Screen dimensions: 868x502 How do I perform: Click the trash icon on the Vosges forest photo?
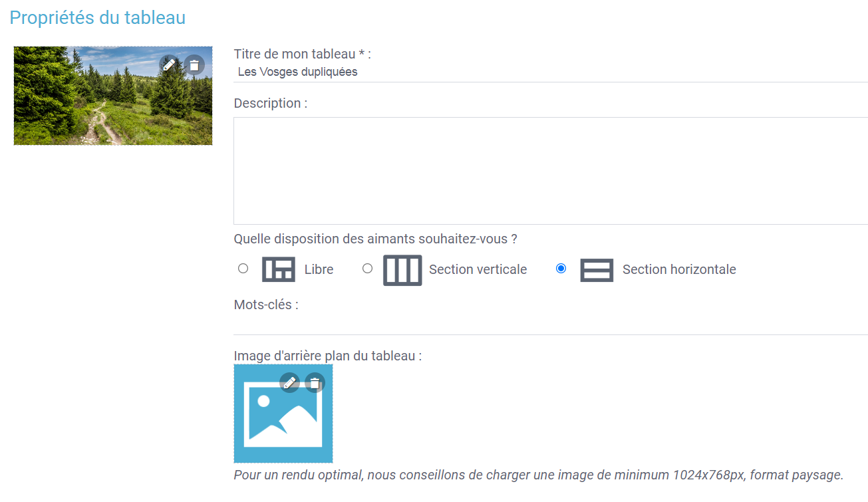point(194,64)
